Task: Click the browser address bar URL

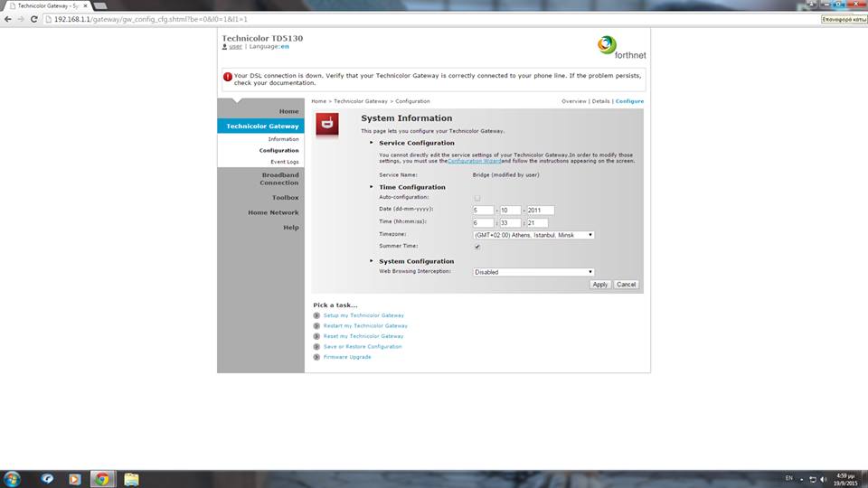Action: point(151,19)
